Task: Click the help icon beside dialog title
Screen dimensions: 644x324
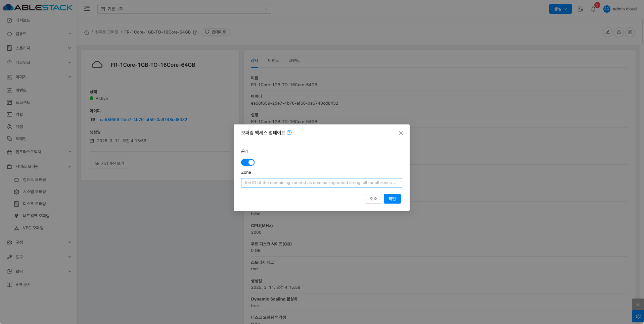Action: tap(289, 133)
